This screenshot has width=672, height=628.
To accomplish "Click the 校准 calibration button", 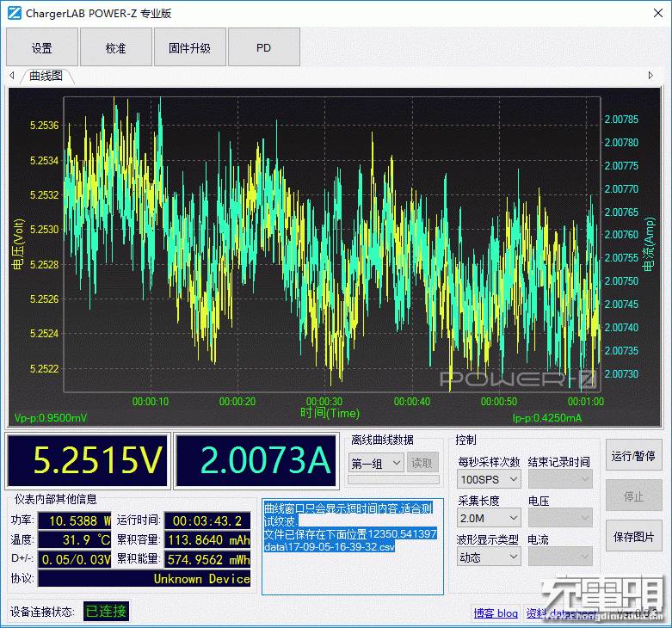I will point(116,47).
